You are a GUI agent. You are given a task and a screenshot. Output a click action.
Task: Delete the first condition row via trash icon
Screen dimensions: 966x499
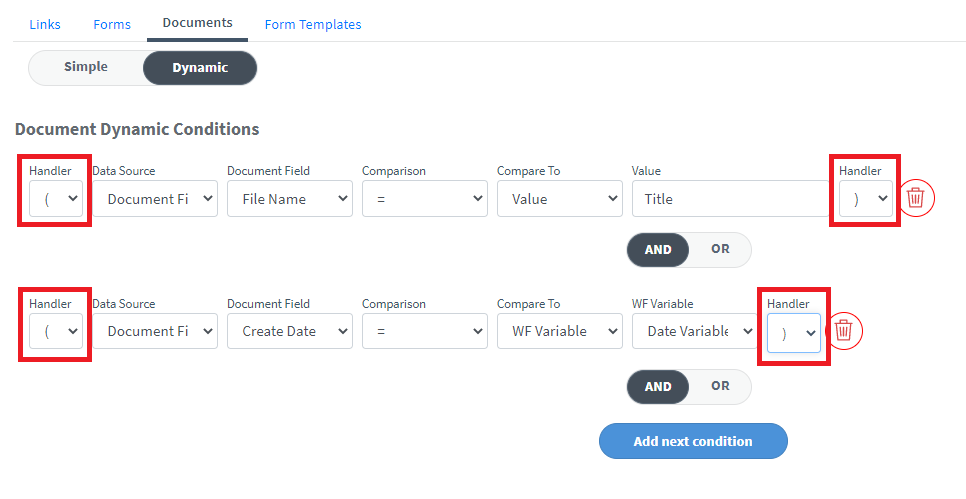click(x=915, y=198)
